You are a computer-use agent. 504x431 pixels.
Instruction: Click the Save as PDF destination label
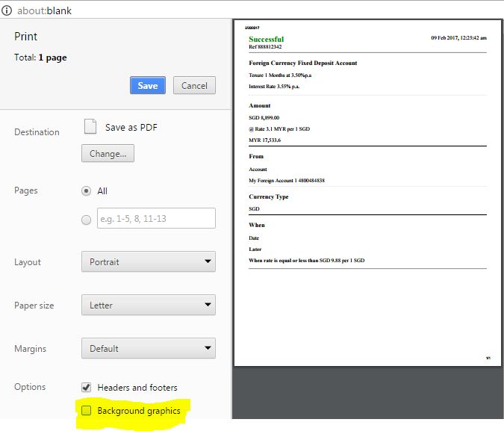[x=131, y=128]
